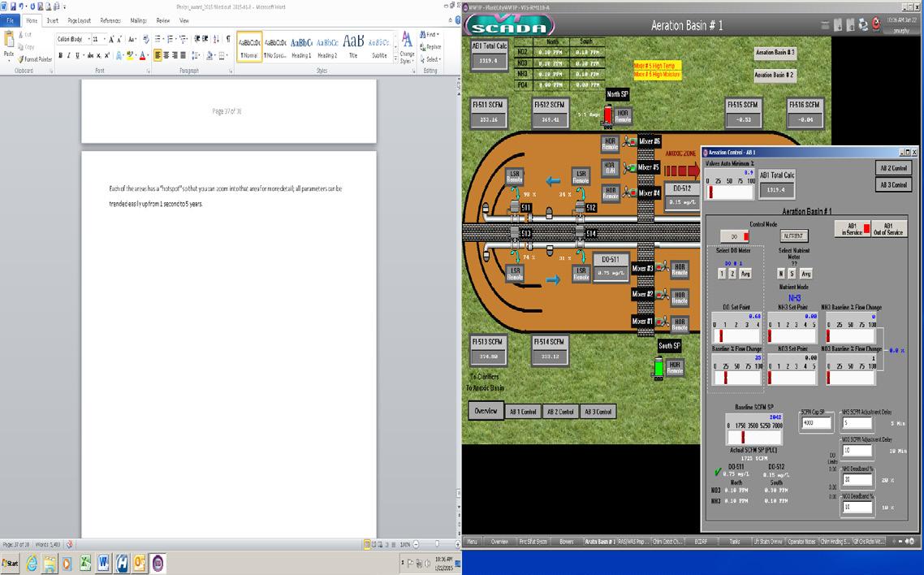924x575 pixels.
Task: Set AB1 Out of Service
Action: (888, 228)
